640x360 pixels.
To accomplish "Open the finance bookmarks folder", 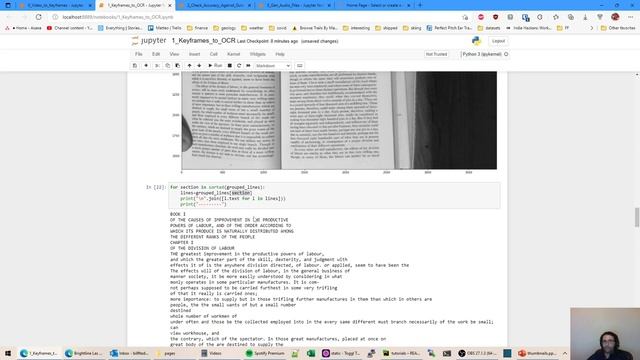I will click(x=198, y=28).
